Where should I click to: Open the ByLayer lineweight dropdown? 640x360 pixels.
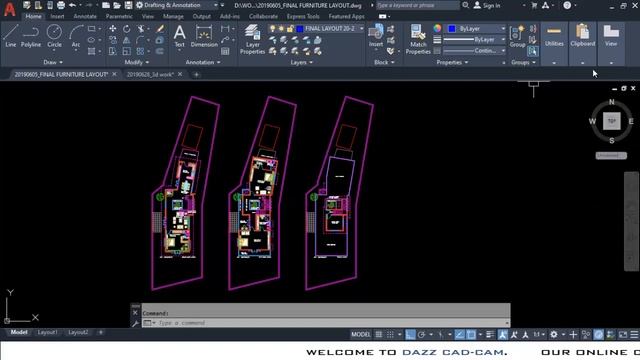click(x=503, y=40)
